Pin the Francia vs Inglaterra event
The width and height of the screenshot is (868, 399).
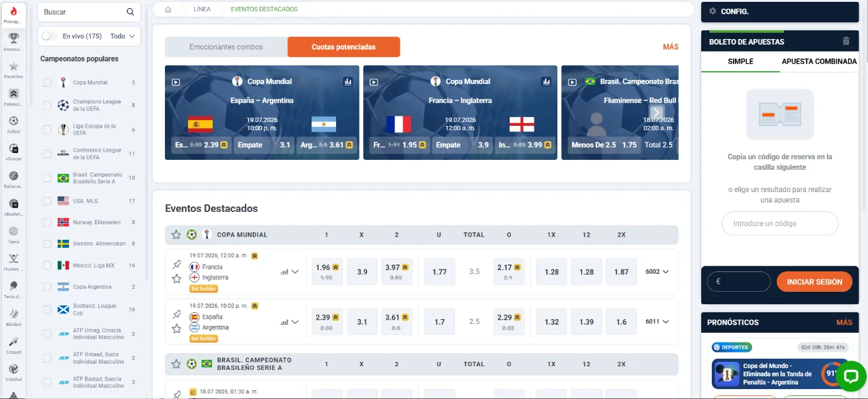click(x=177, y=265)
